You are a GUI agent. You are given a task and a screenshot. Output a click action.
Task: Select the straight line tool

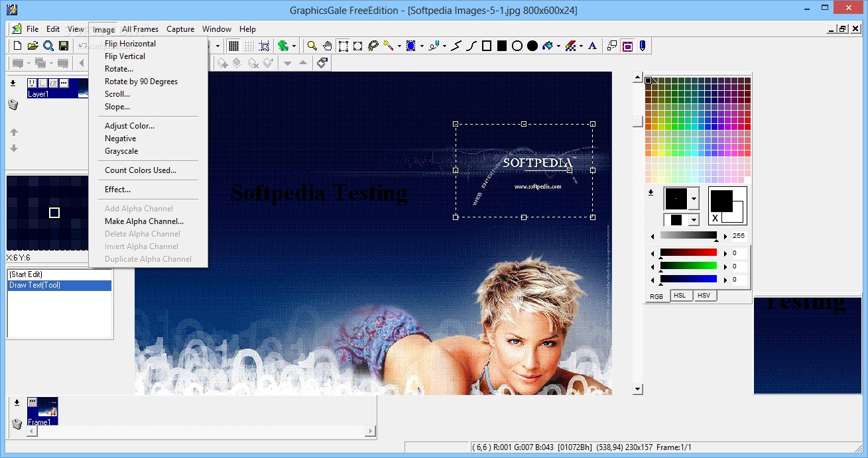click(x=456, y=46)
